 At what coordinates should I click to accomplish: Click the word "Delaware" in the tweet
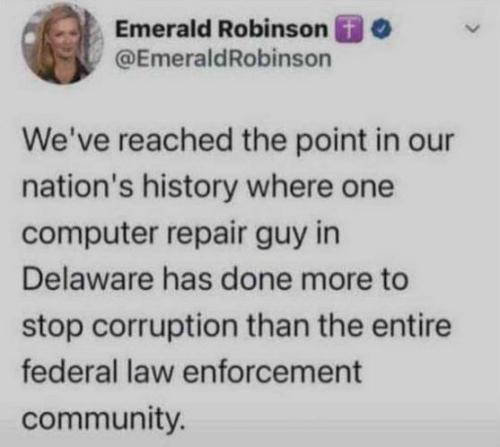point(88,279)
